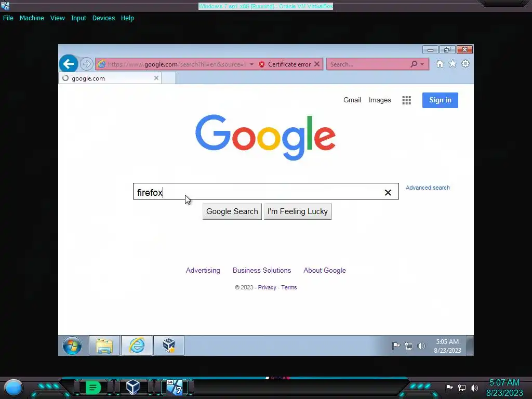Click the host clock showing 5:07 AM
Screen dimensions: 532x399
pos(504,388)
